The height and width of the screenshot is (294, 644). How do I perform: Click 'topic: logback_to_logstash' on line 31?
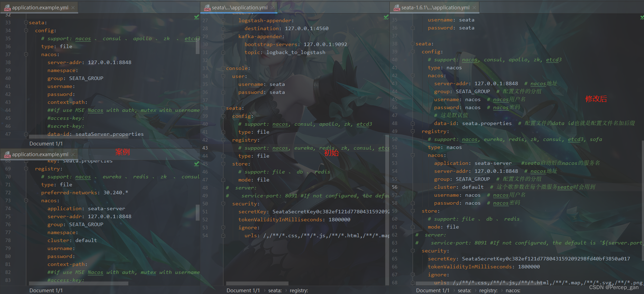tap(285, 52)
